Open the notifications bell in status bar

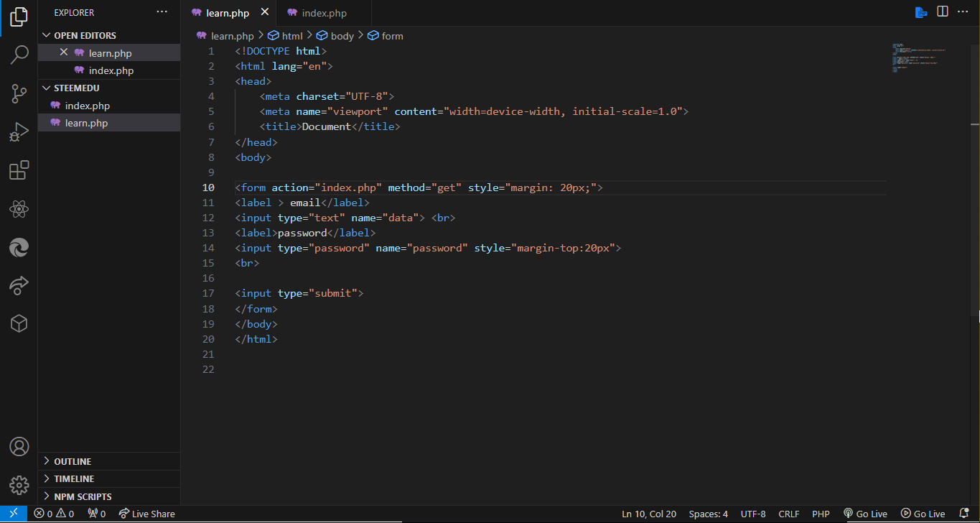coord(964,514)
